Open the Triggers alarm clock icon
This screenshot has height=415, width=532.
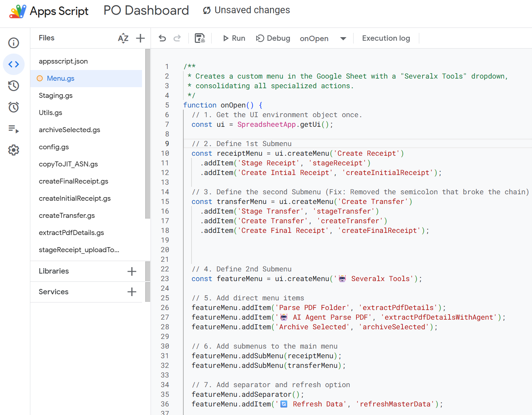[14, 107]
